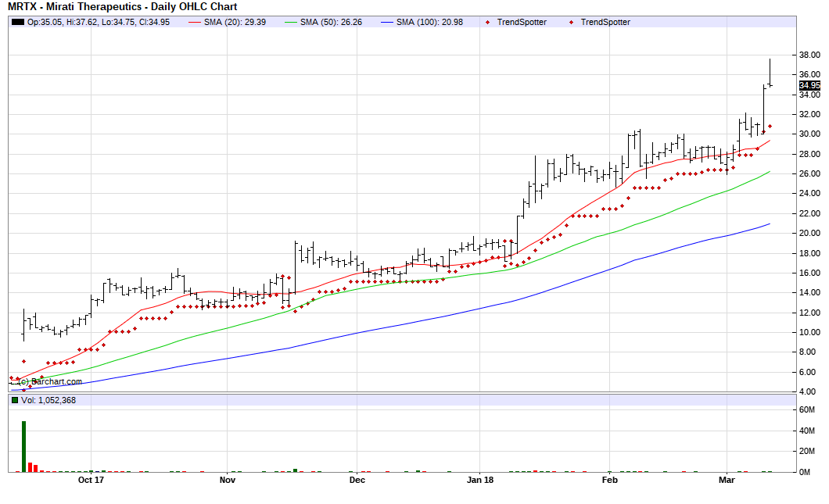Click the Jan 18 date axis label
Viewport: 829px width, 504px height.
tap(480, 480)
